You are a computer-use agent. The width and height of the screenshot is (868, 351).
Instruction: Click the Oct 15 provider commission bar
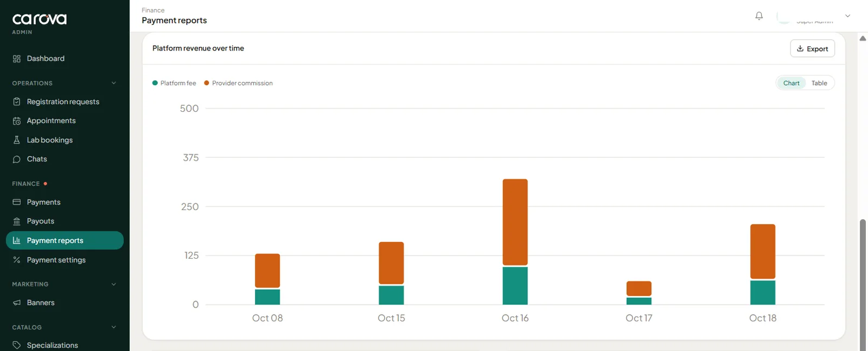click(391, 263)
